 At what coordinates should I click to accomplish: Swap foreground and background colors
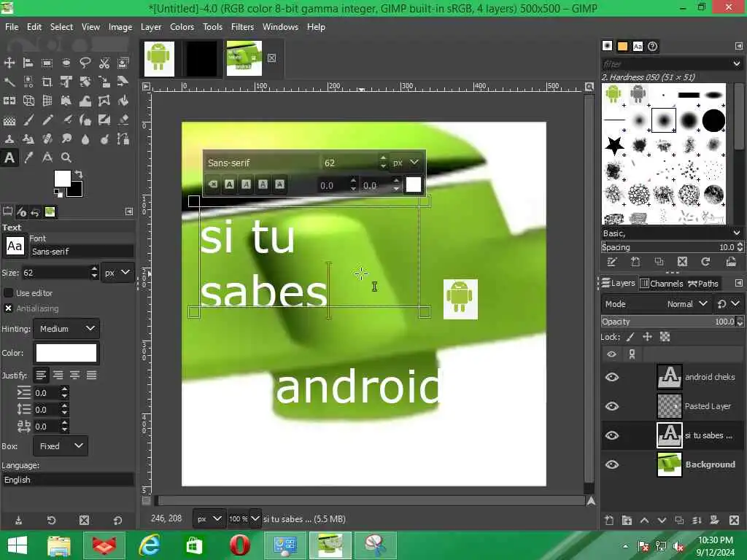[x=79, y=174]
